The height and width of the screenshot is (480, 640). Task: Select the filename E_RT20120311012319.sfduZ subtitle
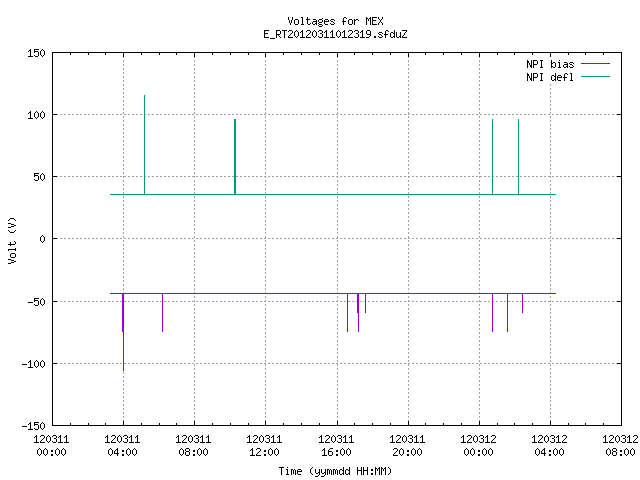335,34
